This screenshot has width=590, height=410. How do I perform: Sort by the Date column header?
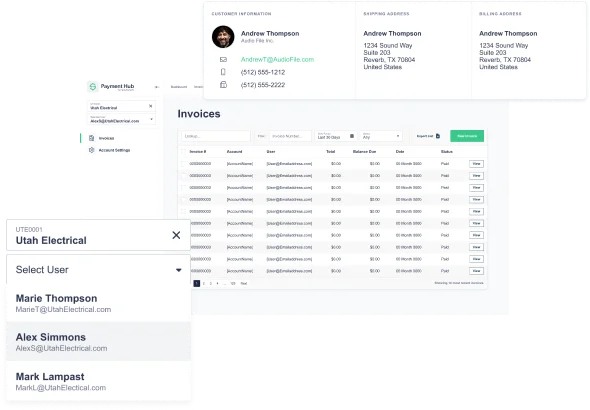coord(400,152)
